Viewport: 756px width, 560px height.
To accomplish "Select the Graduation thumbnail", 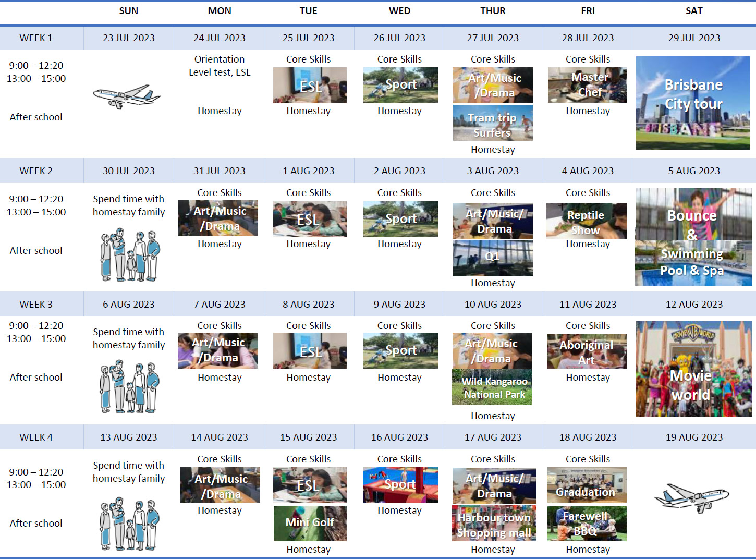I will (587, 485).
